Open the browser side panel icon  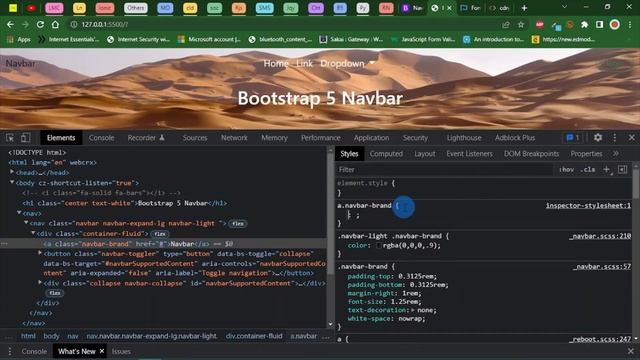[x=599, y=24]
